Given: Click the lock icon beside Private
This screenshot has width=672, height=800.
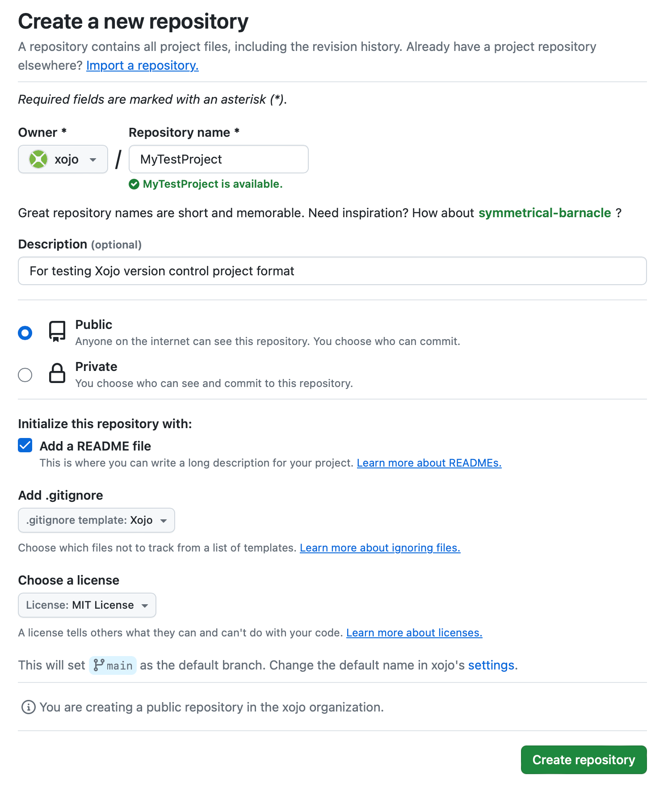Looking at the screenshot, I should pos(56,374).
